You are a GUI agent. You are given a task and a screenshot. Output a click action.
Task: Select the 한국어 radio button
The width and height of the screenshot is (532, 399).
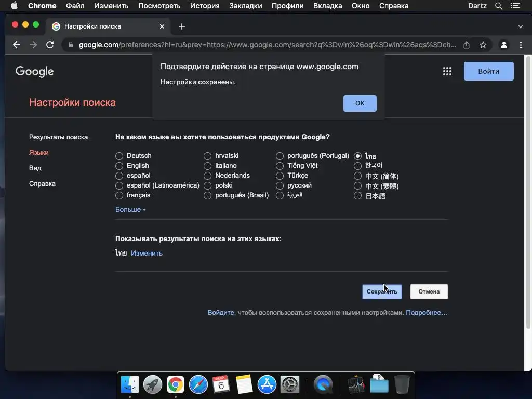click(357, 166)
